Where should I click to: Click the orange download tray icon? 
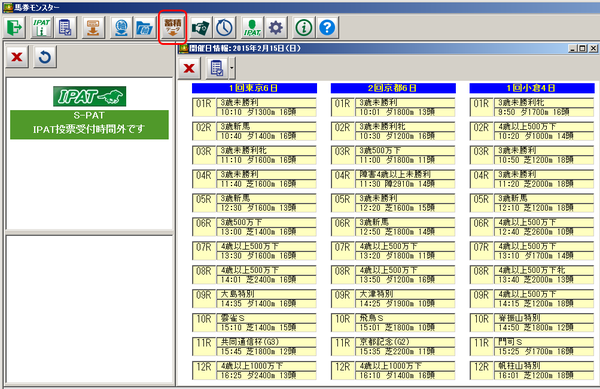(x=93, y=28)
